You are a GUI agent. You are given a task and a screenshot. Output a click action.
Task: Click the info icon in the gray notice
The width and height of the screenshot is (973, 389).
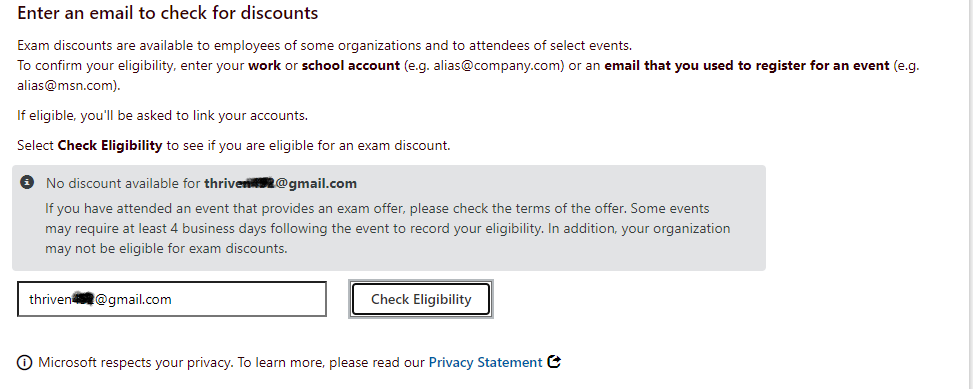click(27, 182)
